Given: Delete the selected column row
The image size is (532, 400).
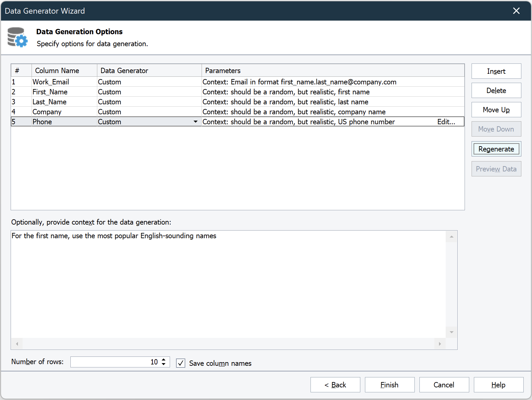Looking at the screenshot, I should point(496,90).
